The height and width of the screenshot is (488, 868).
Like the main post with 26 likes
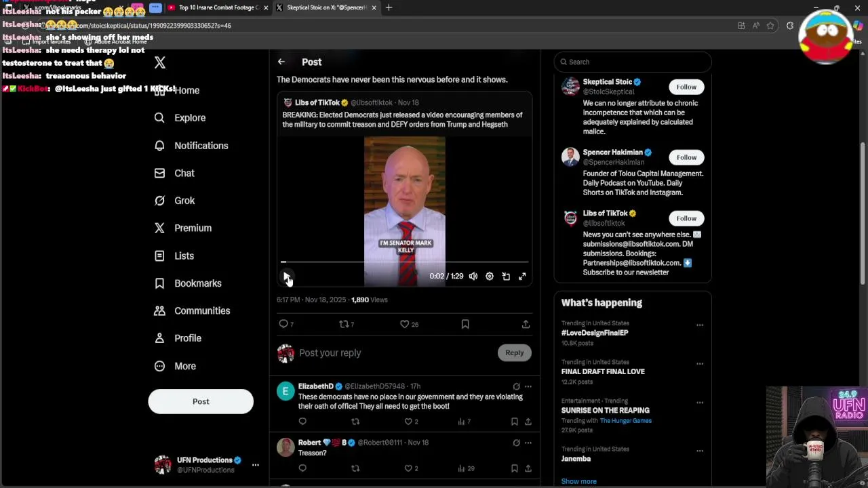point(409,324)
